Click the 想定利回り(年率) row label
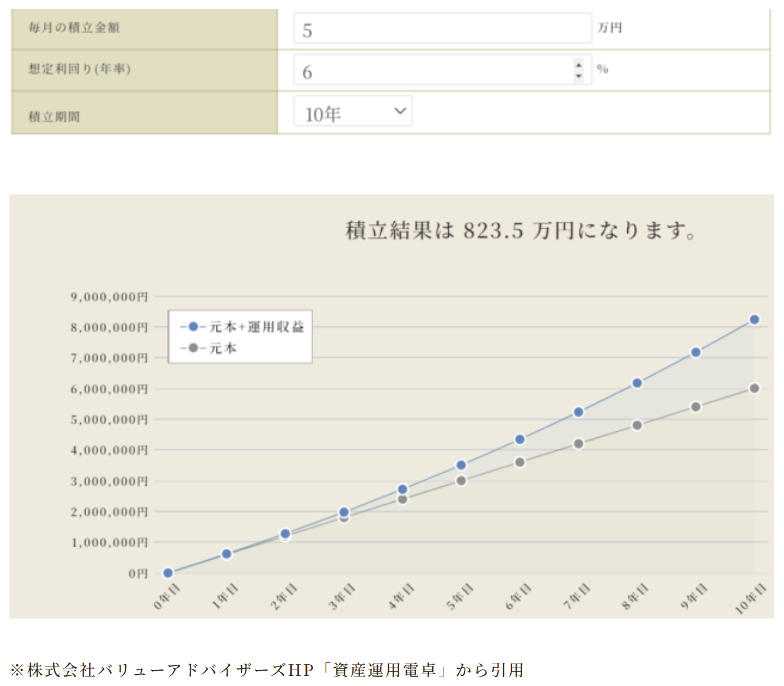784x686 pixels. [80, 69]
